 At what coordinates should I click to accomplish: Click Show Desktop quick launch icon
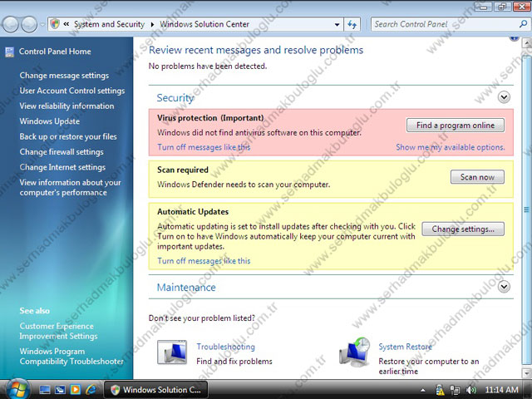pos(44,390)
